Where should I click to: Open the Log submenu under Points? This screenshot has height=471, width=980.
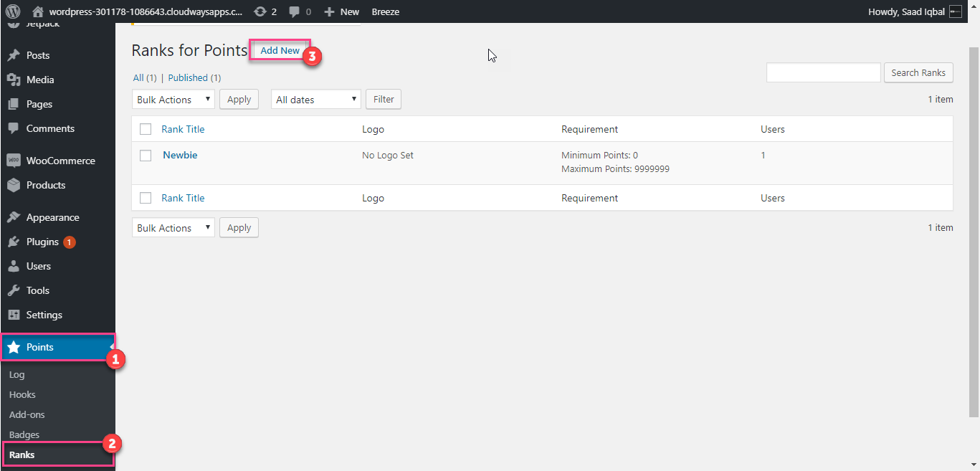coord(17,374)
